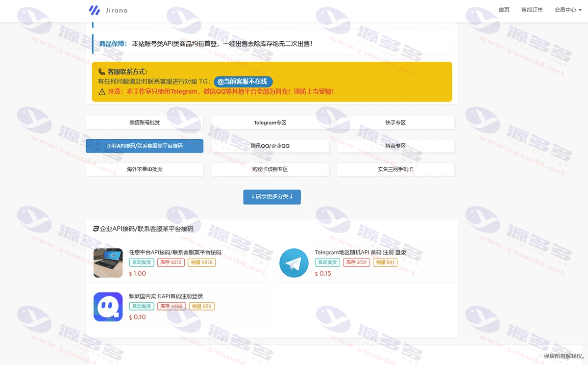
Task: Click the Jirono logo icon
Action: (x=95, y=10)
